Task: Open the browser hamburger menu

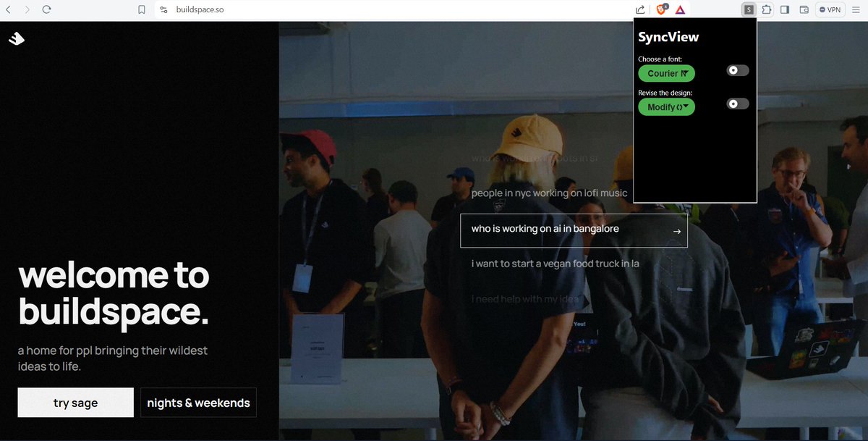Action: pyautogui.click(x=856, y=9)
